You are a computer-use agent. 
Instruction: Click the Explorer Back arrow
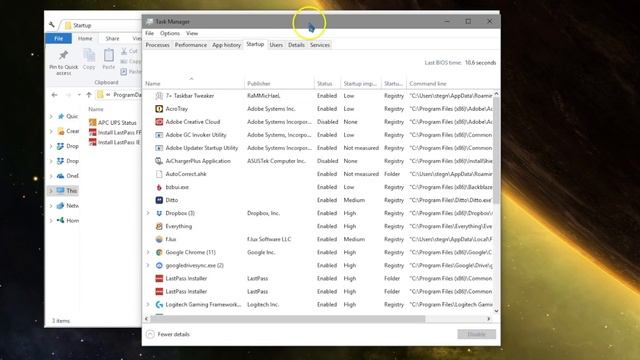click(54, 95)
